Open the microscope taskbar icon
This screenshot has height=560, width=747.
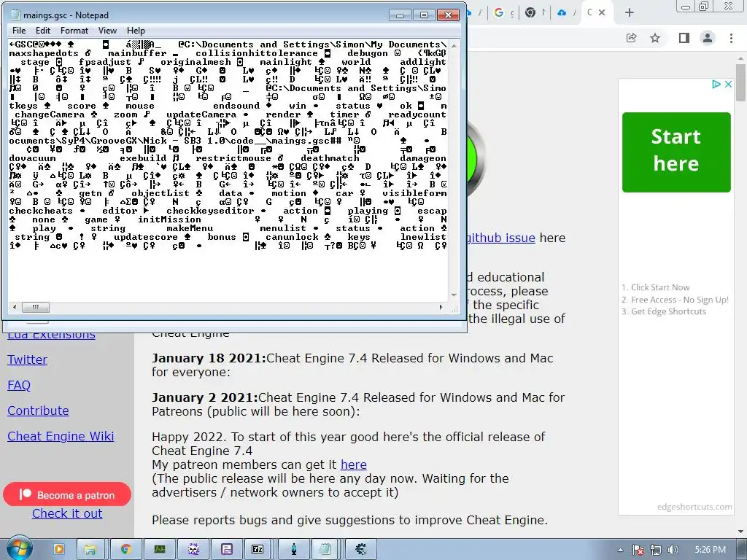pos(293,549)
